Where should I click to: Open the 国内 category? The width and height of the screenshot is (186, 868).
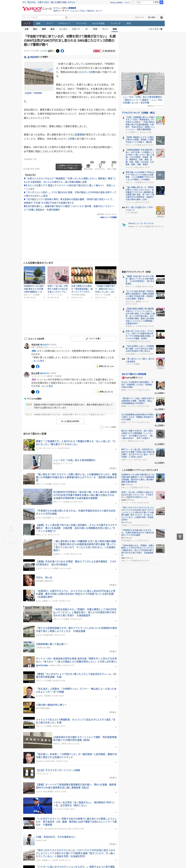coord(35,29)
